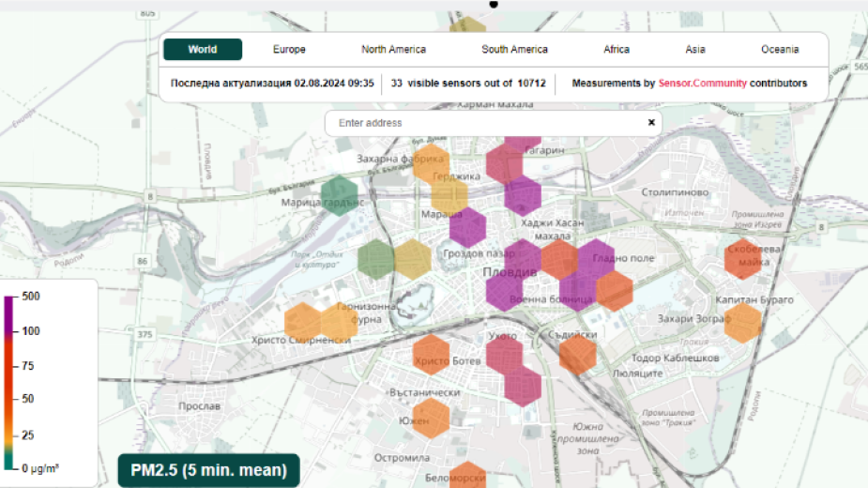Choose the Africa region tab

click(617, 50)
